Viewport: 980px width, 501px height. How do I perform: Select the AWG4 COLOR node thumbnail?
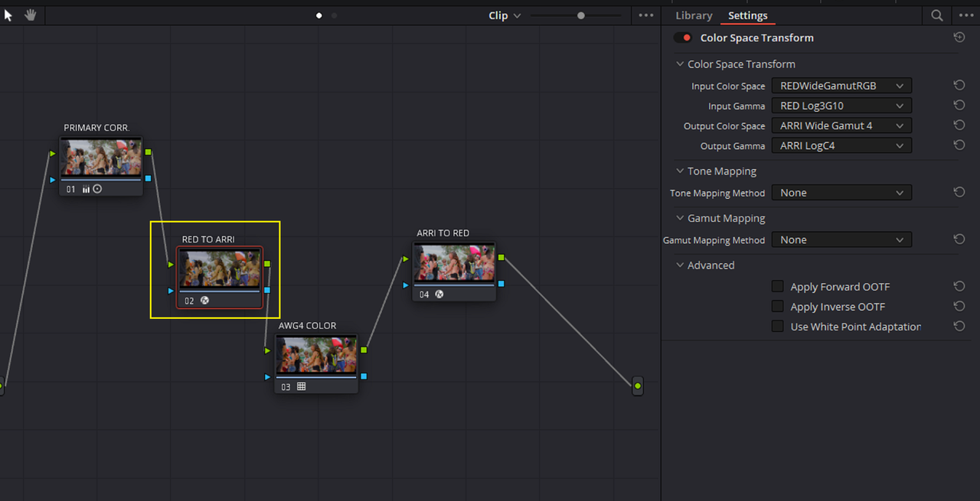point(316,356)
